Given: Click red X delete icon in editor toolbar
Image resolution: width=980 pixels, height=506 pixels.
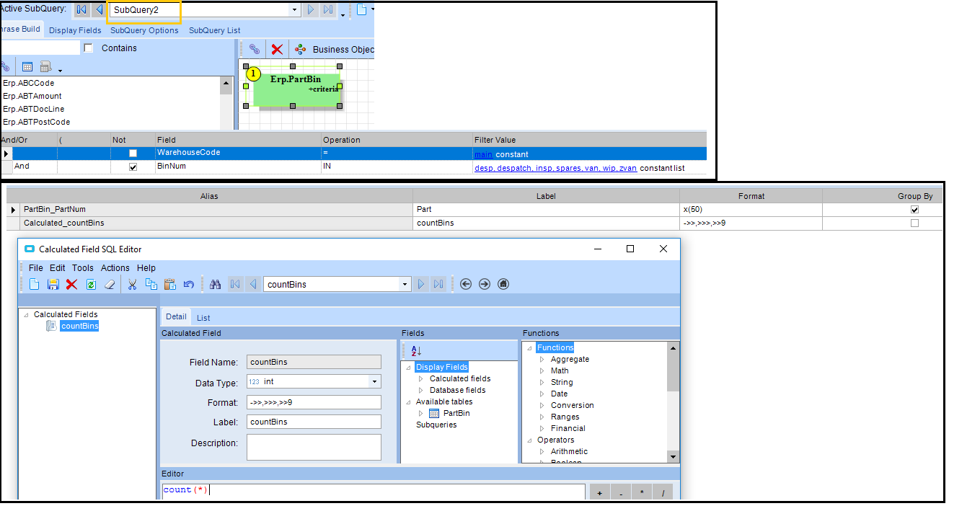Looking at the screenshot, I should pos(71,284).
